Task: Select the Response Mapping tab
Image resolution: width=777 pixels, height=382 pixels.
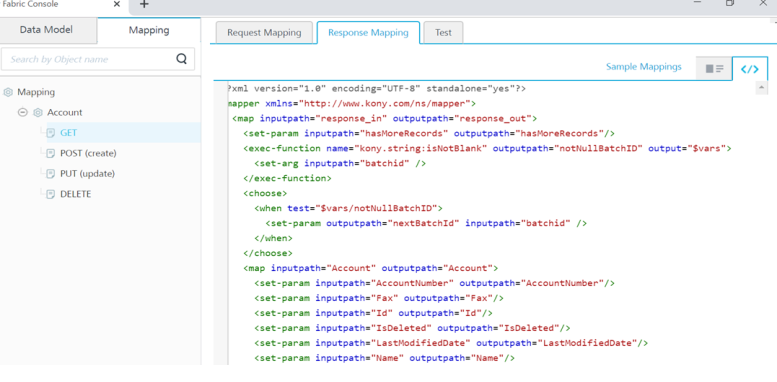Action: (x=368, y=33)
